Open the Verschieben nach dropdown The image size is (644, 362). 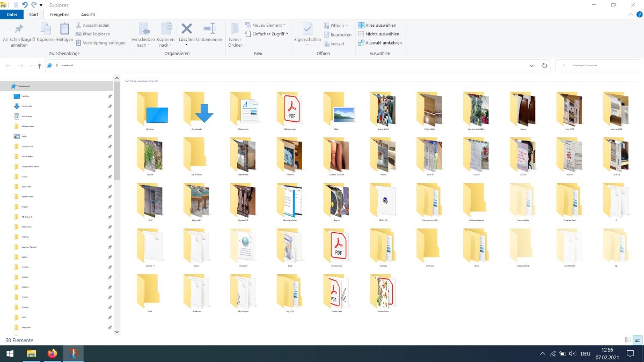click(143, 35)
